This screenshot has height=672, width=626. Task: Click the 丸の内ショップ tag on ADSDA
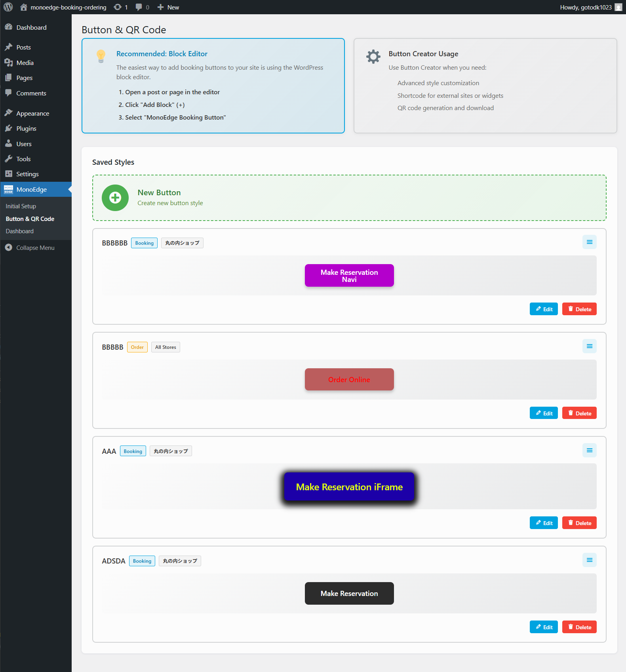[180, 561]
